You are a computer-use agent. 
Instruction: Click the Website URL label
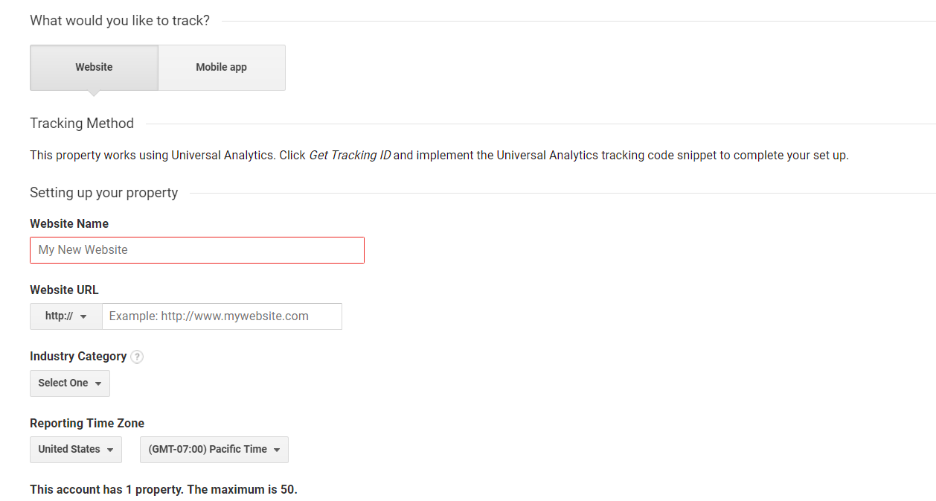[x=64, y=290]
